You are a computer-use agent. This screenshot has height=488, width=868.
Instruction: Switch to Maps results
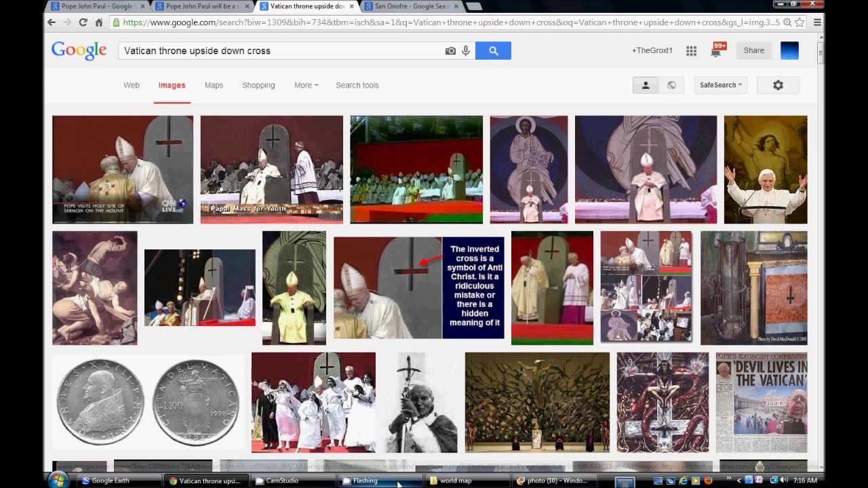point(214,85)
